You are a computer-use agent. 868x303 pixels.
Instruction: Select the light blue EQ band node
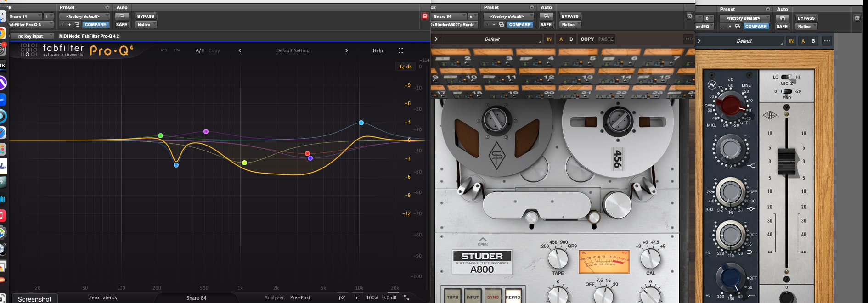point(176,165)
